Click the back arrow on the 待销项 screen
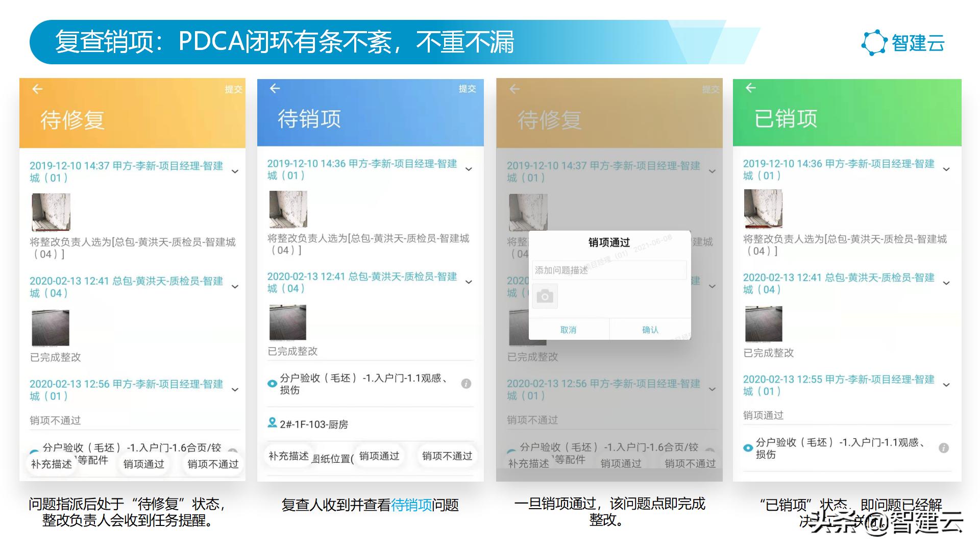The height and width of the screenshot is (551, 980). [x=275, y=88]
